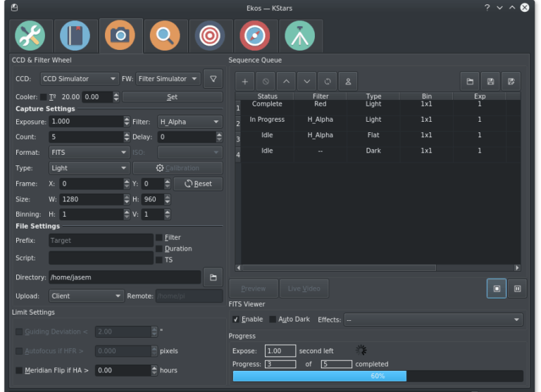Save sequence queue with floppy disk icon
541x392 pixels.
tap(490, 82)
